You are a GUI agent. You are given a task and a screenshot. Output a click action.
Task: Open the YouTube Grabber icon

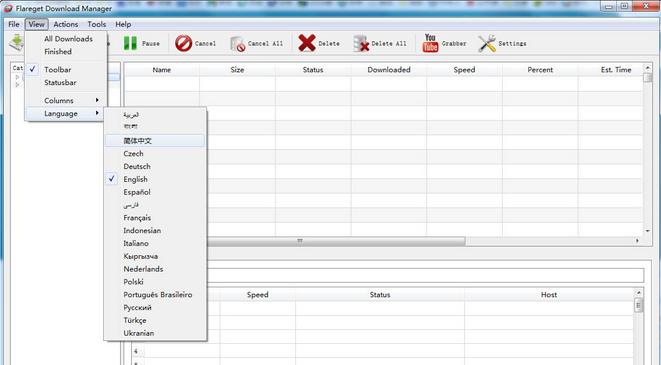point(430,43)
